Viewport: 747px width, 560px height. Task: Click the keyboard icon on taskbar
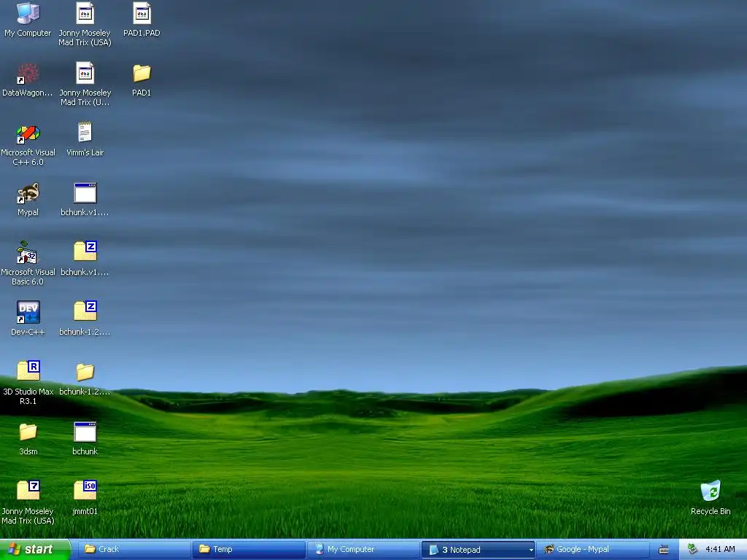[664, 550]
